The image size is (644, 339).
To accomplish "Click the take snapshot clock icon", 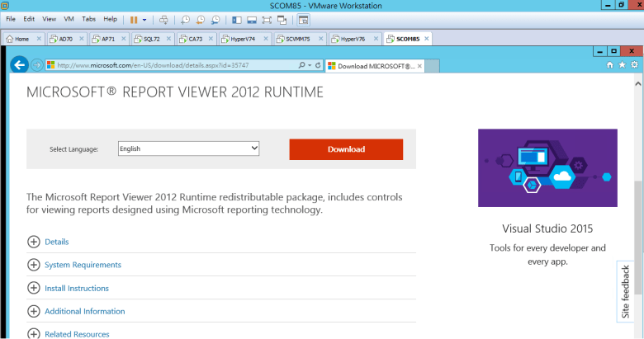I will [186, 19].
